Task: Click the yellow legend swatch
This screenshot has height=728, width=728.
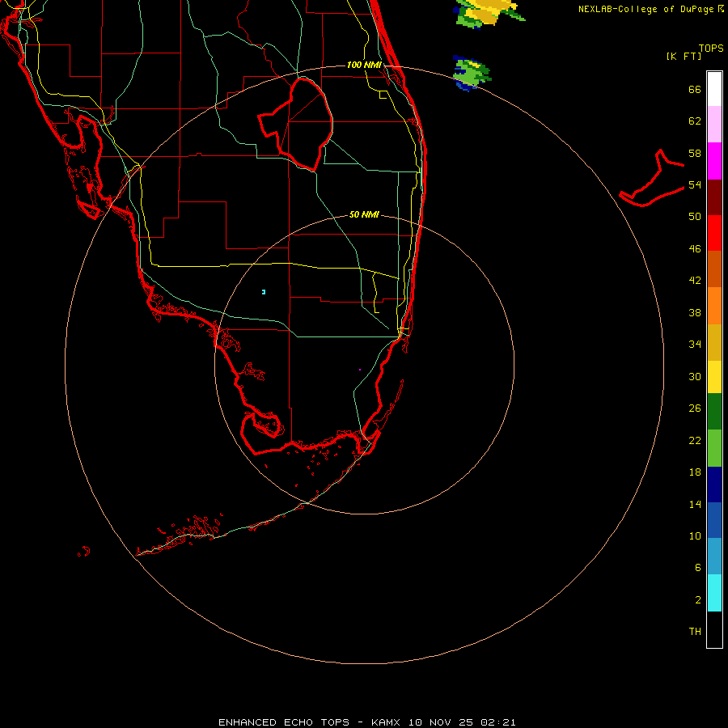Action: click(714, 377)
